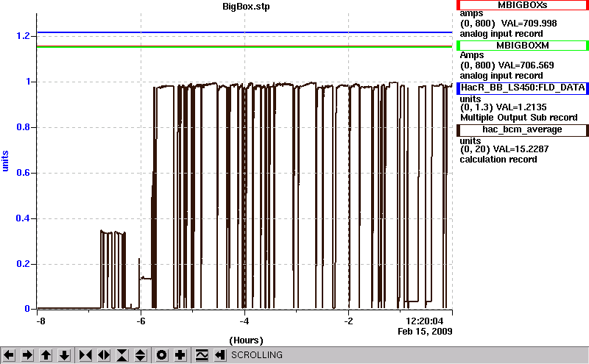Click the circle auto-scale icon
This screenshot has height=364, width=589.
161,355
